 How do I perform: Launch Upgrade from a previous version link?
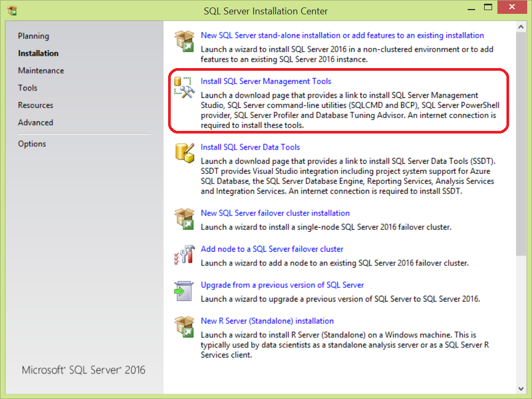tap(282, 285)
